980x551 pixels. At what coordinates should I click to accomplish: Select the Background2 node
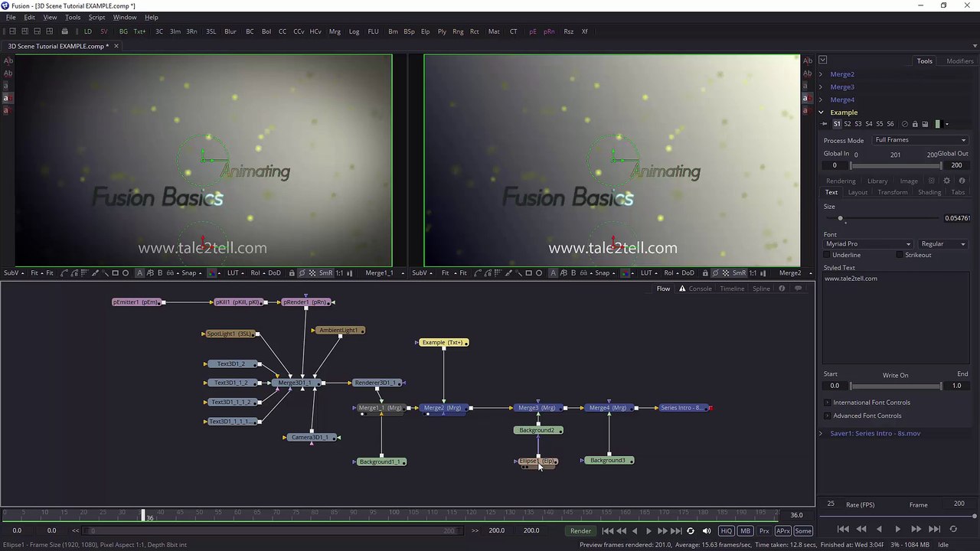(538, 430)
